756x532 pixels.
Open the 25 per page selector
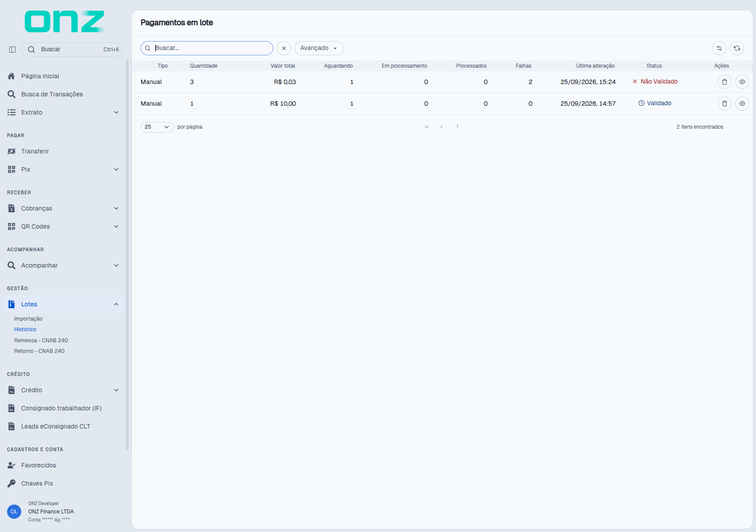(x=157, y=127)
